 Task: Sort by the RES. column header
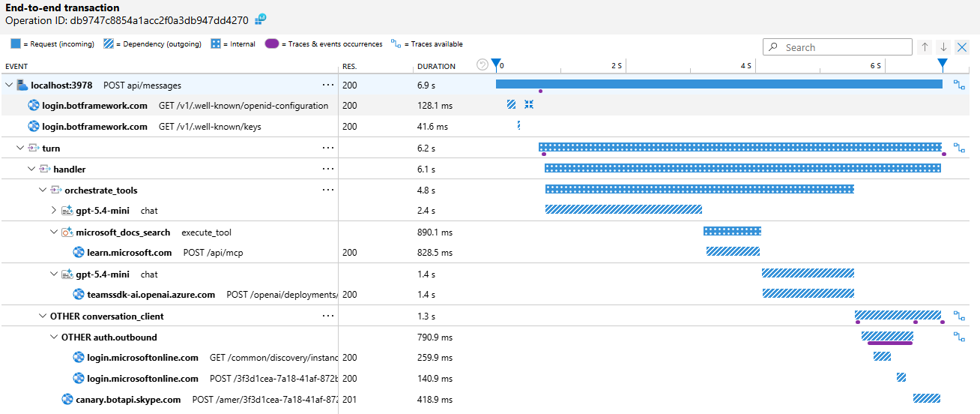(349, 66)
